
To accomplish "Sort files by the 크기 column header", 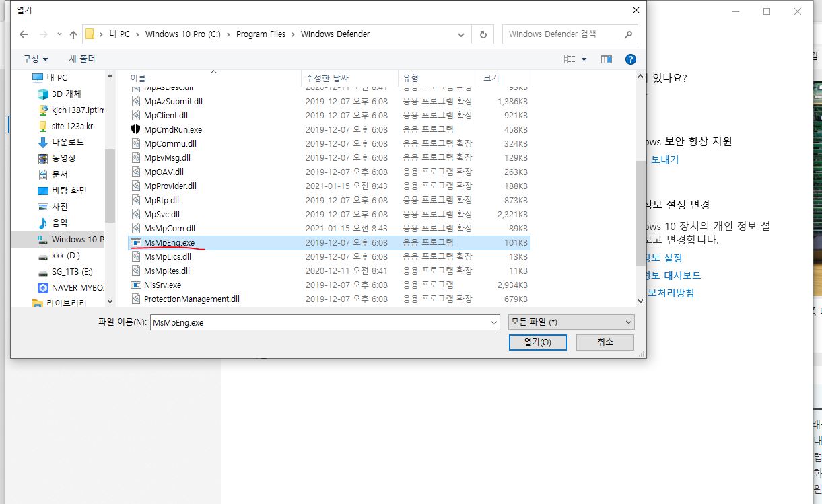I will (505, 78).
